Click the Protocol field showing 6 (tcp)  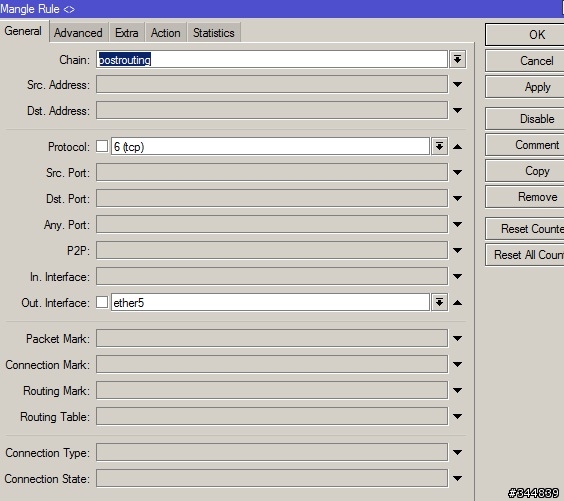point(270,146)
